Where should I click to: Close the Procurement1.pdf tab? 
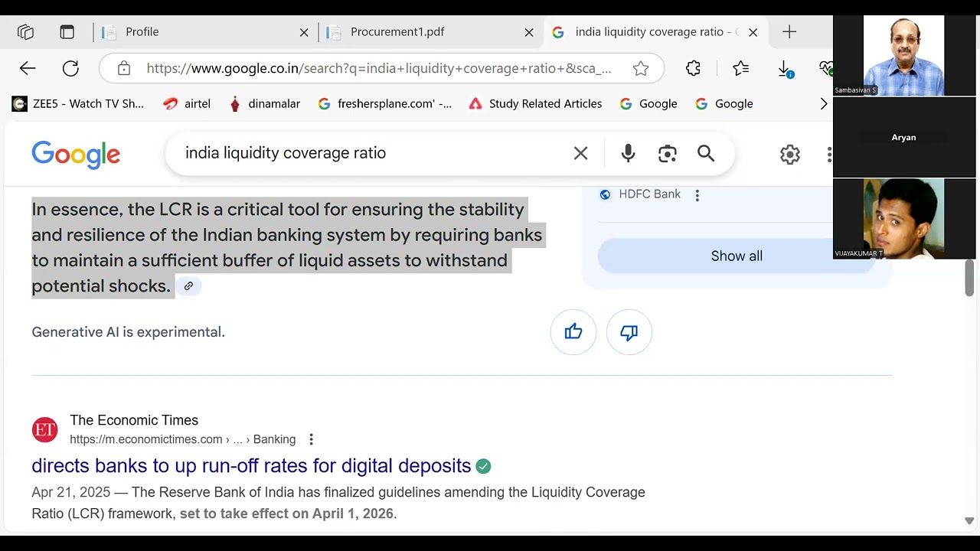pos(529,32)
